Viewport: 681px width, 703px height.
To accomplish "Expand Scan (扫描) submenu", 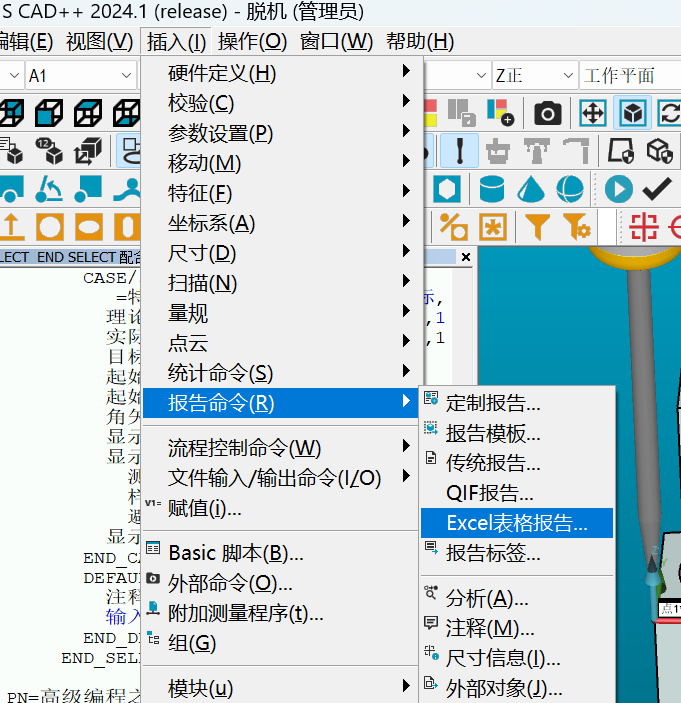I will click(282, 283).
